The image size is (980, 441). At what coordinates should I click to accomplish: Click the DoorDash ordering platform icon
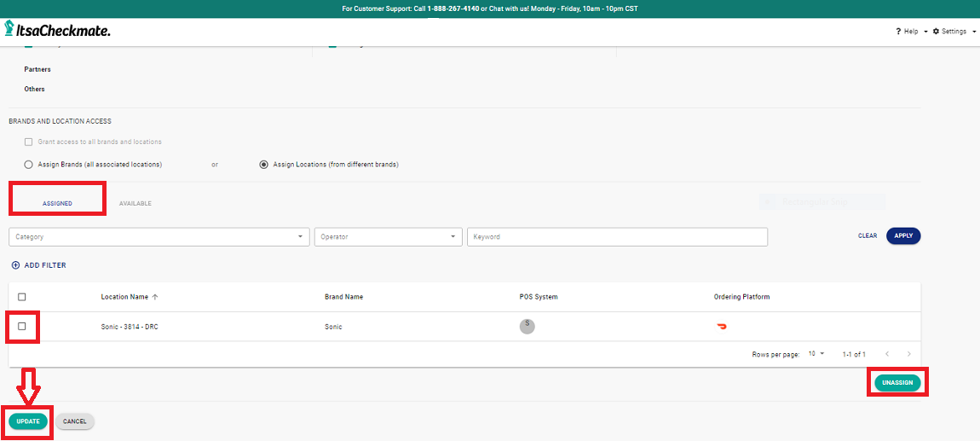tap(722, 327)
